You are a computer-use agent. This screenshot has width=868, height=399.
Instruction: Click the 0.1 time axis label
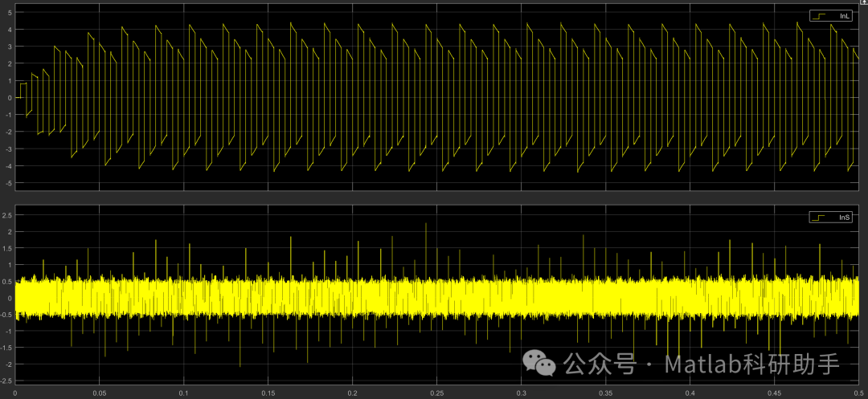184,393
